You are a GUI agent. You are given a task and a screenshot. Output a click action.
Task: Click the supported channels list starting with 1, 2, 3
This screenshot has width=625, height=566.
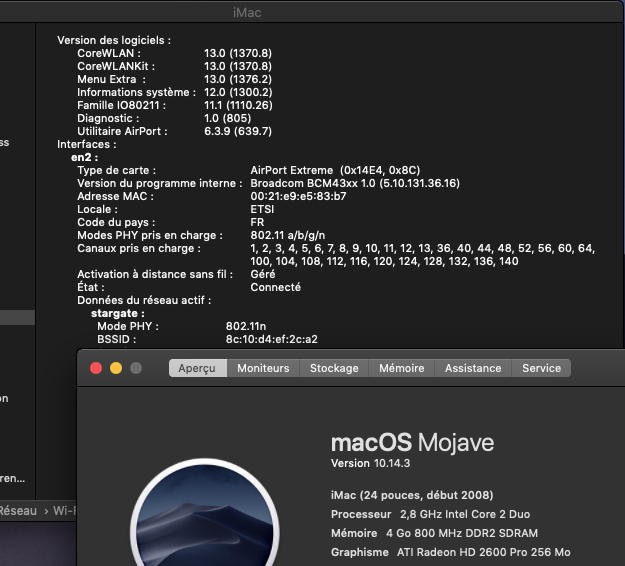[x=423, y=255]
